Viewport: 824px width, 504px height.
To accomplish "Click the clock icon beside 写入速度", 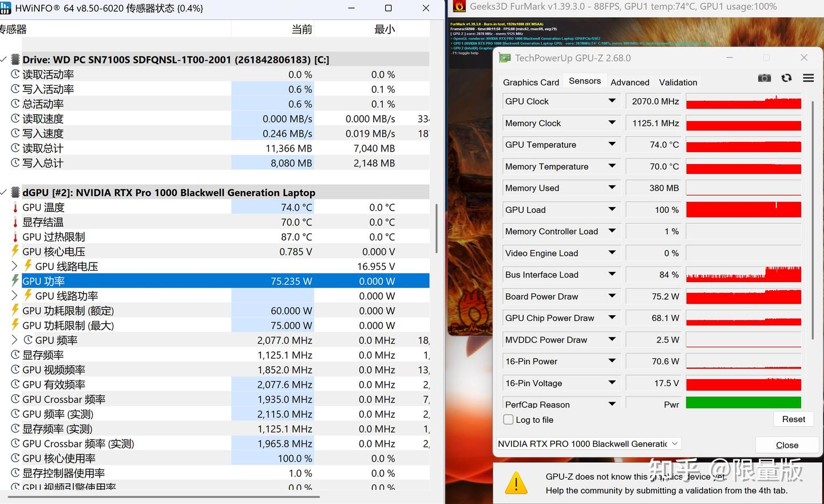I will click(x=15, y=133).
